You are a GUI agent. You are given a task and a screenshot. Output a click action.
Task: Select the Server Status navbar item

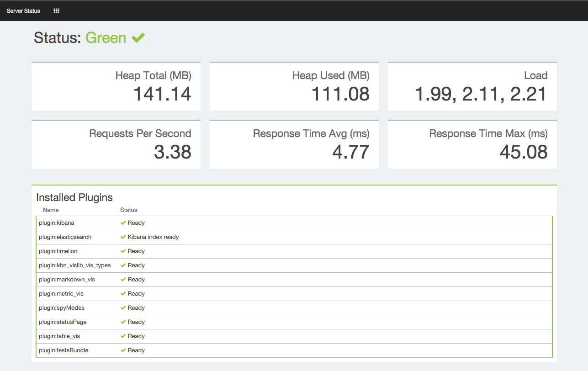[x=23, y=11]
